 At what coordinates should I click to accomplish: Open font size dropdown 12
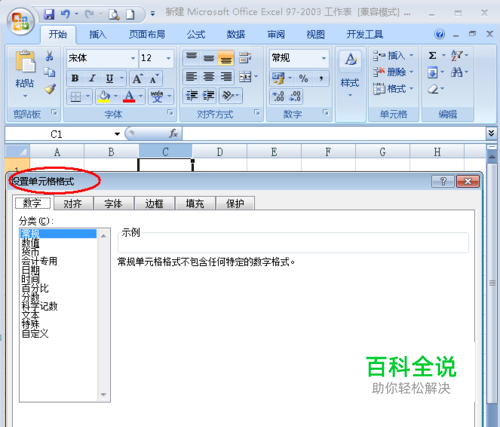pos(168,58)
